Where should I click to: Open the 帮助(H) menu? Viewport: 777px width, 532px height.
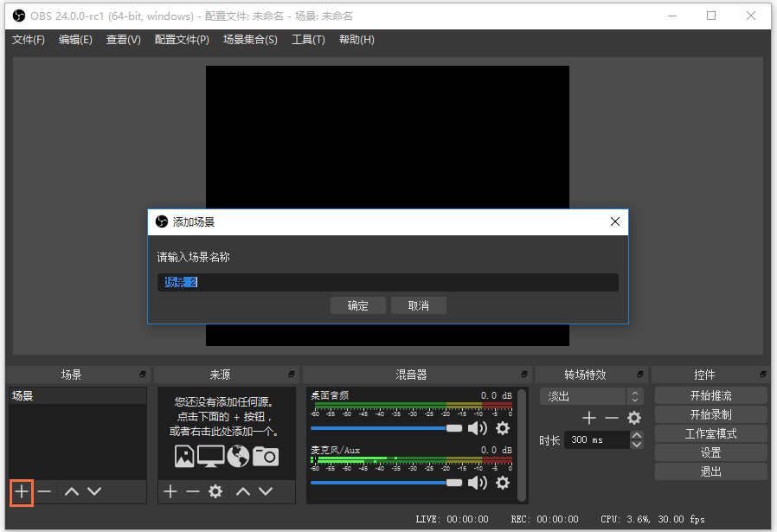(356, 40)
